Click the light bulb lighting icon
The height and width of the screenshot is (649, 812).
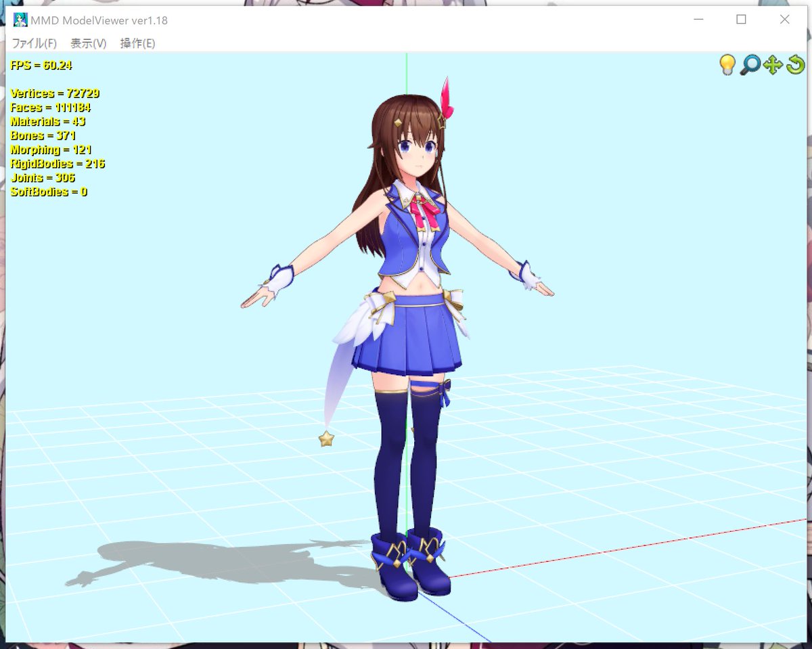pos(727,65)
